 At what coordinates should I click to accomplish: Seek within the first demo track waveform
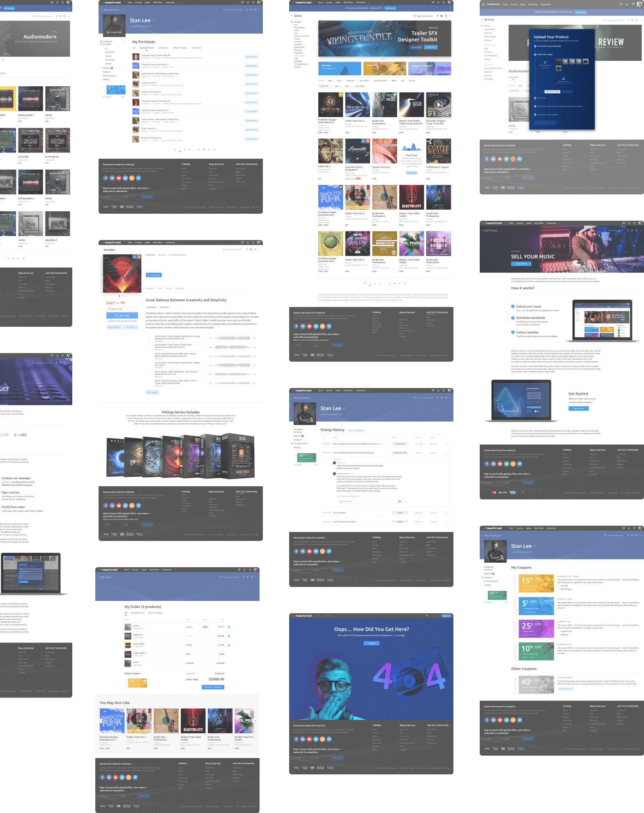232,338
